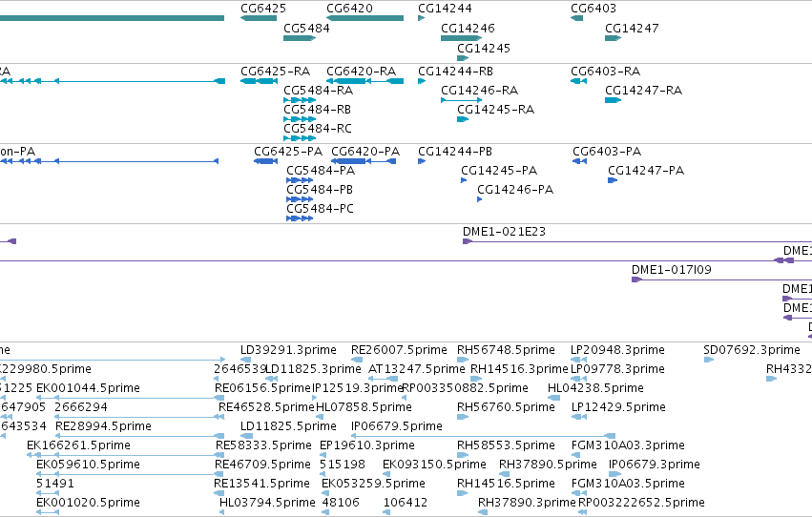Select the LD39291.3prime EST glyph
This screenshot has height=517, width=812.
click(246, 360)
